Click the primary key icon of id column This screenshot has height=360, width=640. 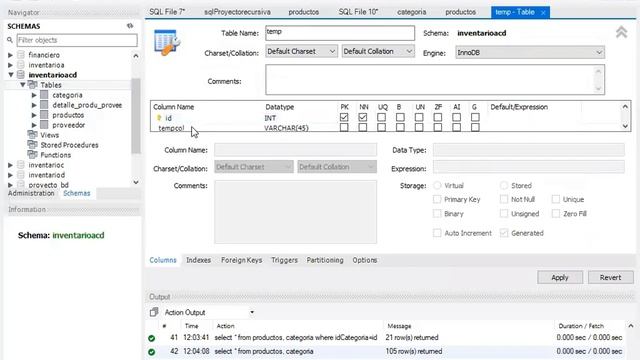click(159, 118)
